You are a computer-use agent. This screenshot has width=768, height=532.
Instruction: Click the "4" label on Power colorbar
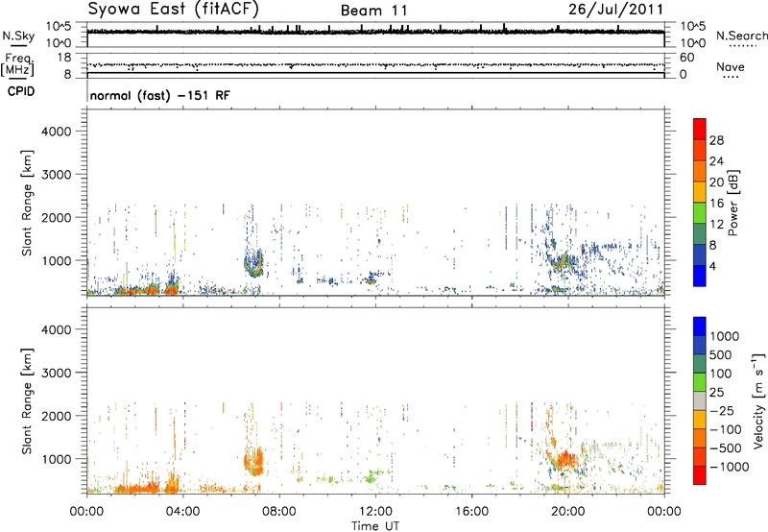[x=713, y=267]
